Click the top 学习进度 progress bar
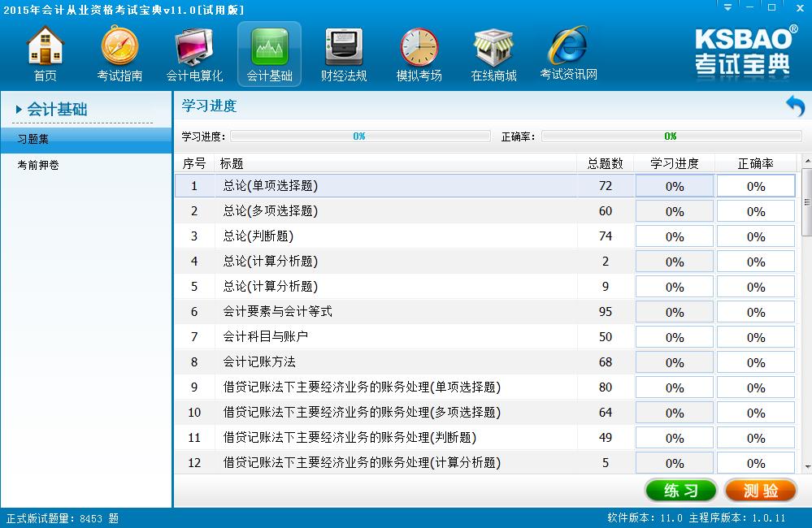This screenshot has width=812, height=528. point(358,136)
